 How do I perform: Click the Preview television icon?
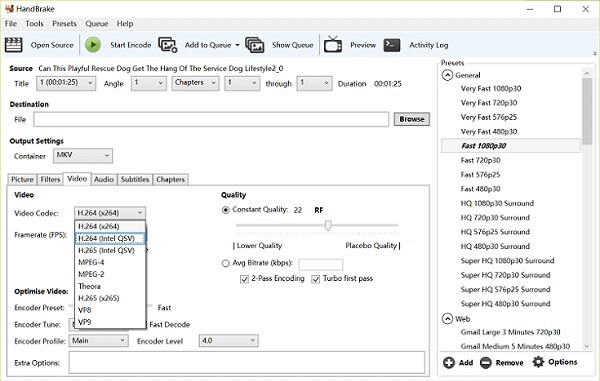(x=333, y=44)
